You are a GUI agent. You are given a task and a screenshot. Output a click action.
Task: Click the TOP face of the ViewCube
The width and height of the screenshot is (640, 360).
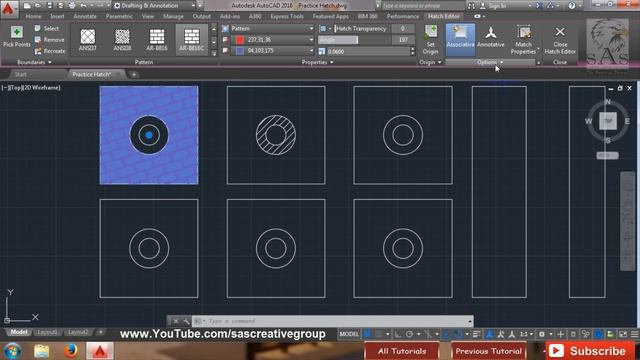pyautogui.click(x=608, y=121)
